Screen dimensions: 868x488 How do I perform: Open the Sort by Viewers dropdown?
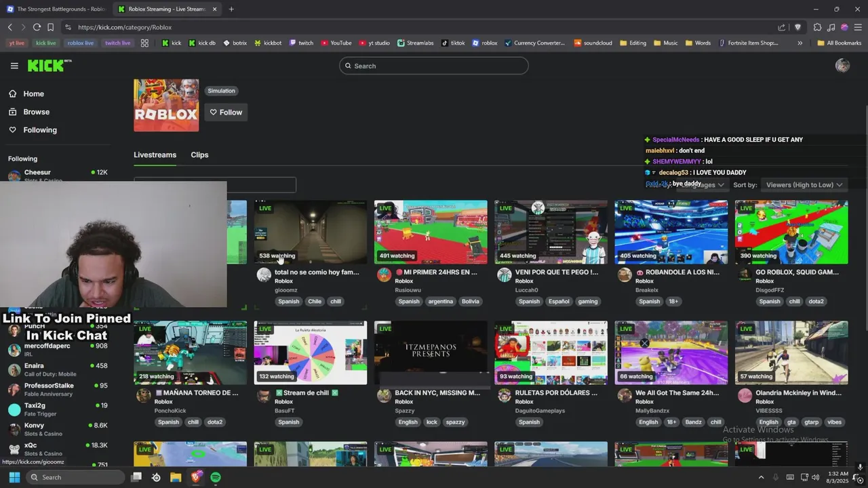pos(804,184)
